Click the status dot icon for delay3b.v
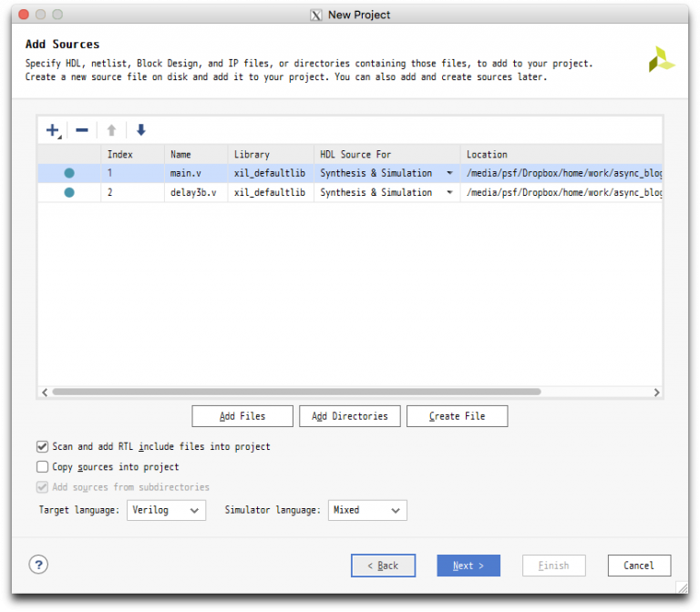The width and height of the screenshot is (700, 612). [x=69, y=192]
